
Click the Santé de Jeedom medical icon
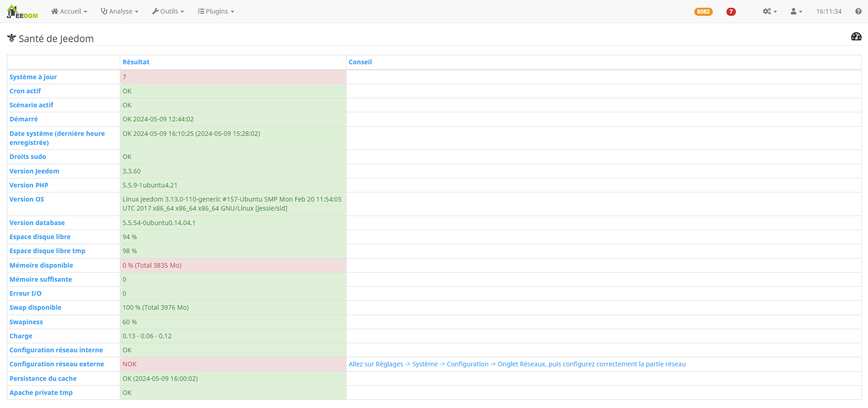click(11, 38)
